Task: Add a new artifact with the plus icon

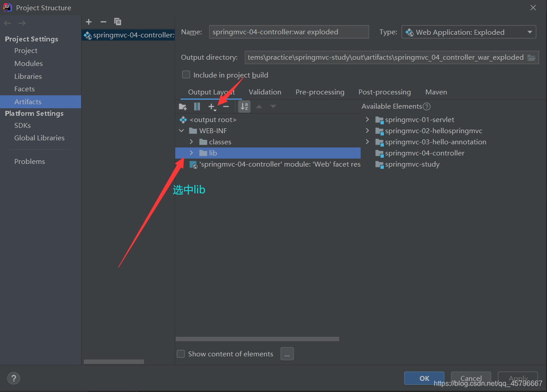Action: pos(89,21)
